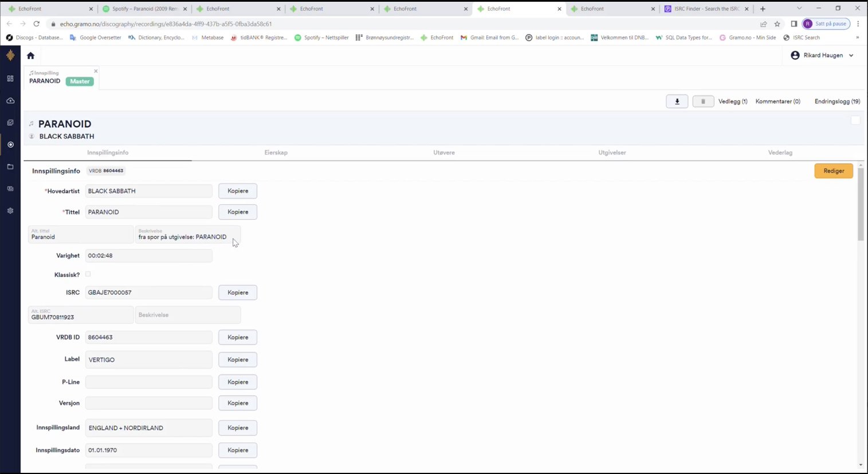
Task: Click the Rediger button
Action: (x=834, y=171)
